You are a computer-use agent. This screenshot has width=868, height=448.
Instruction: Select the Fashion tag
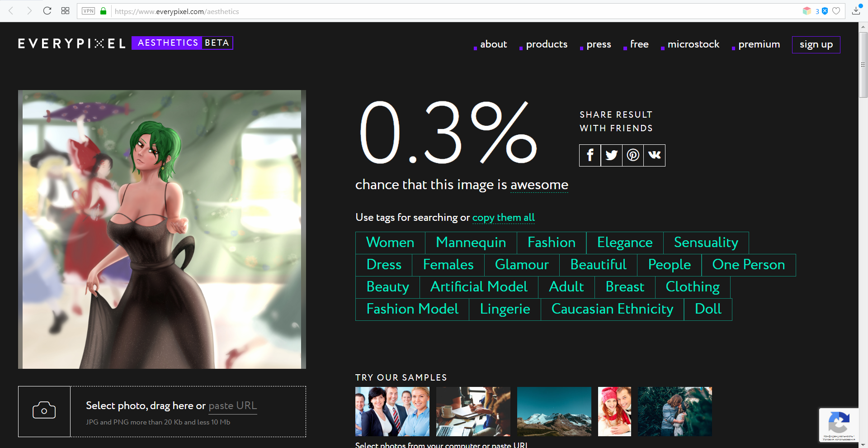(552, 243)
